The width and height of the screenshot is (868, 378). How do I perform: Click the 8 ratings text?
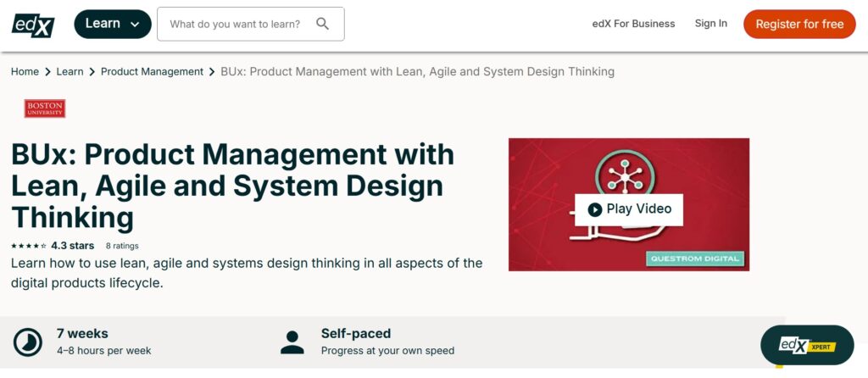[122, 246]
